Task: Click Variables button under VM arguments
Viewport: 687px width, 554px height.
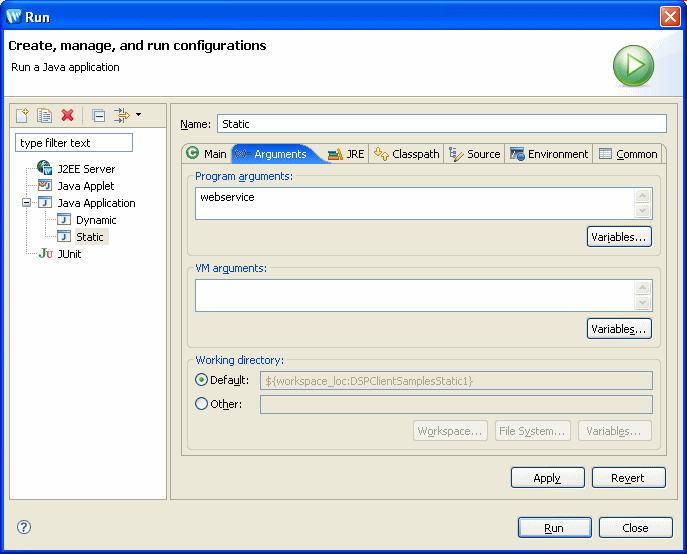Action: tap(619, 329)
